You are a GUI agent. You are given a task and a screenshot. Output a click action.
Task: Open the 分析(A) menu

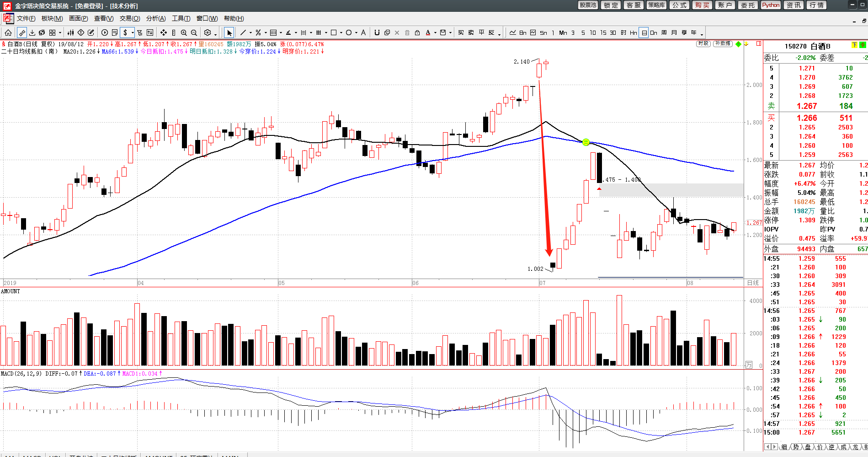156,18
